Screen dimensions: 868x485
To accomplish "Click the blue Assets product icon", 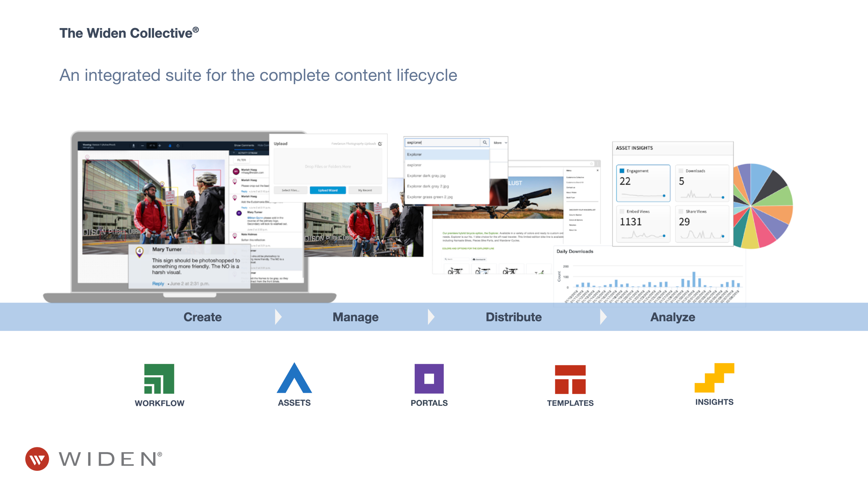I will click(x=294, y=378).
